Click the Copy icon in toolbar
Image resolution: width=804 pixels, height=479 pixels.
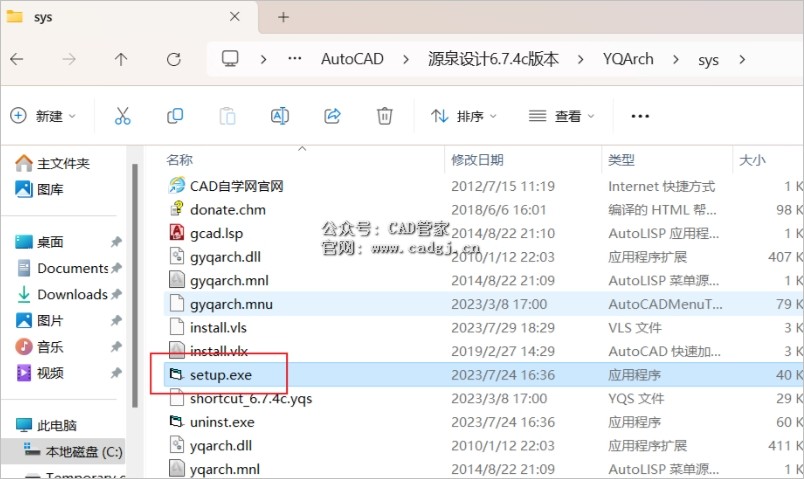(x=175, y=116)
